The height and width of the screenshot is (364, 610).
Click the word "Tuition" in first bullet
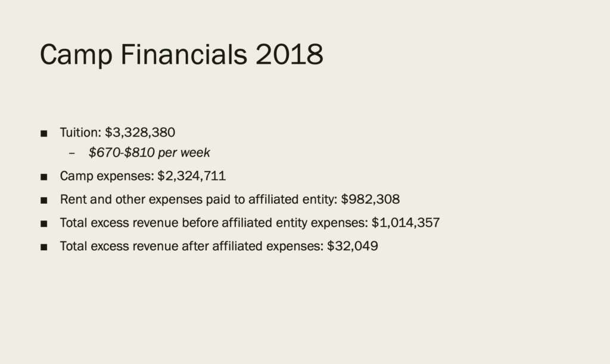(x=80, y=132)
